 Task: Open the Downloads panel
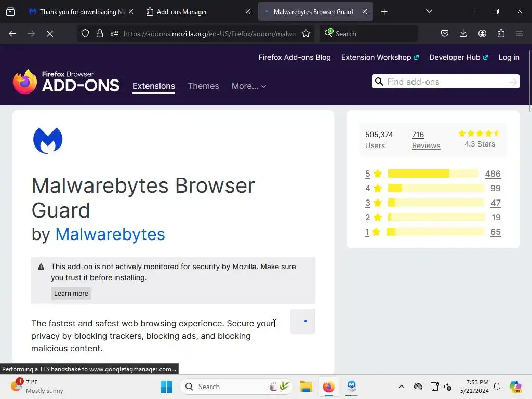coord(463,34)
